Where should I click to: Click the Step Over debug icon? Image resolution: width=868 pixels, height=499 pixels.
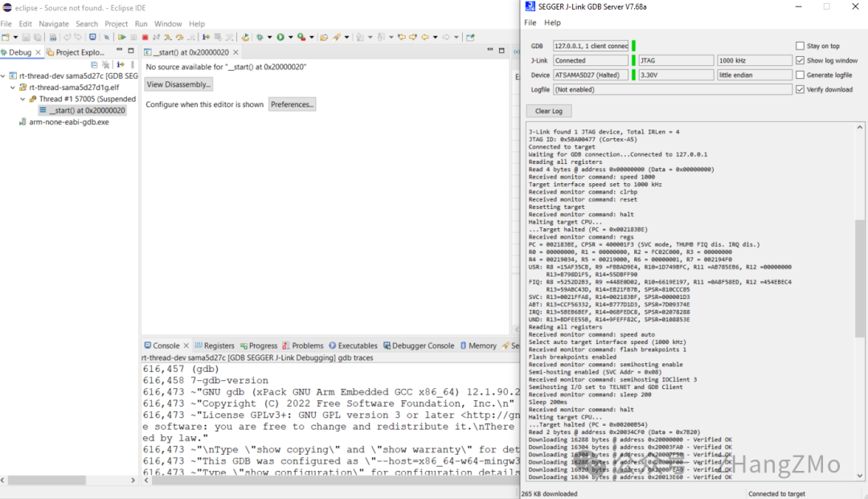[179, 37]
